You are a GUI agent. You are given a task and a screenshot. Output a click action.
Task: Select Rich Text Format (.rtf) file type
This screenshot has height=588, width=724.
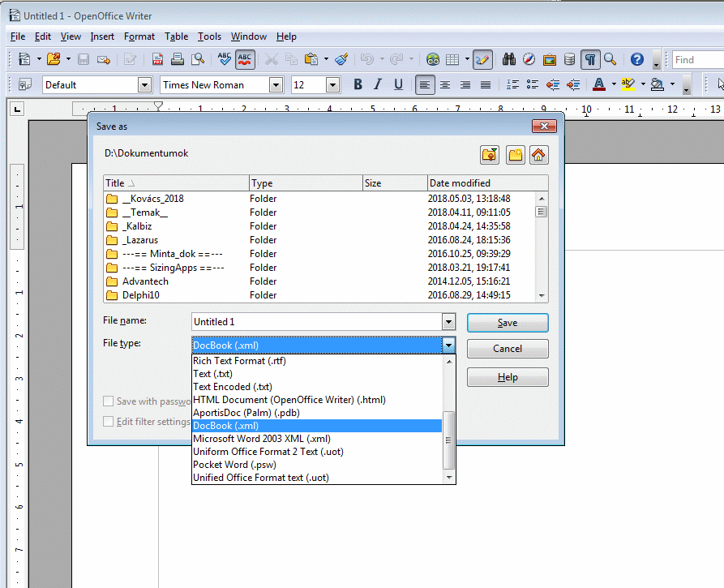pyautogui.click(x=317, y=361)
